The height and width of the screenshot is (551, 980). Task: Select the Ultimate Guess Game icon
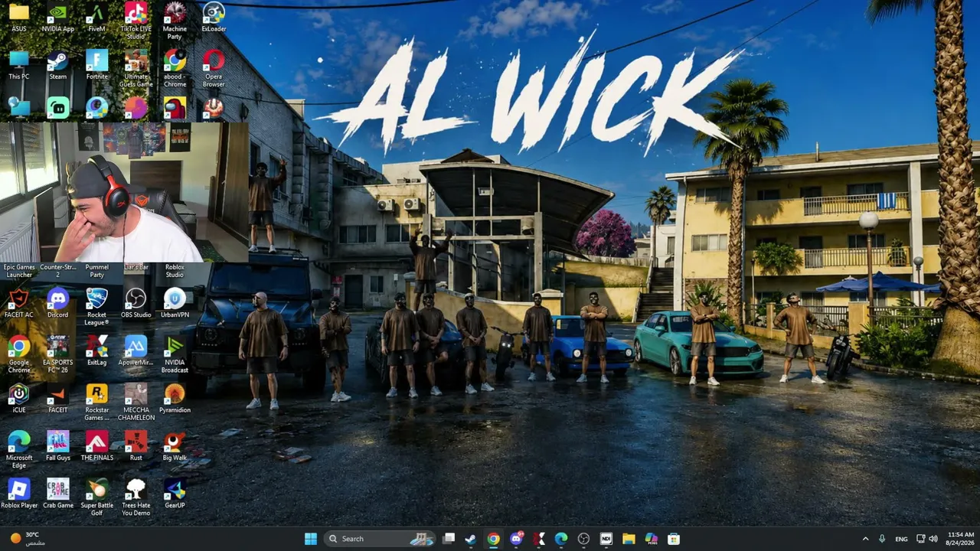point(136,69)
